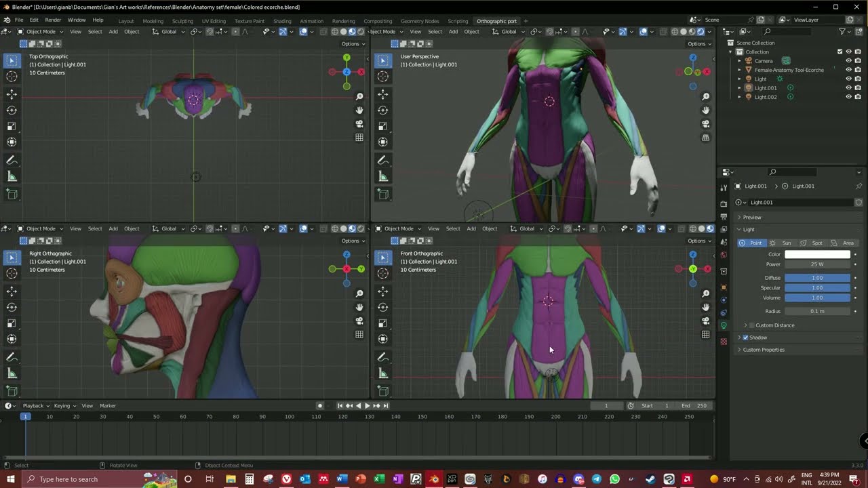Click zoom magnifier in Top Orthographic viewport
Image resolution: width=868 pixels, height=488 pixels.
[x=359, y=96]
